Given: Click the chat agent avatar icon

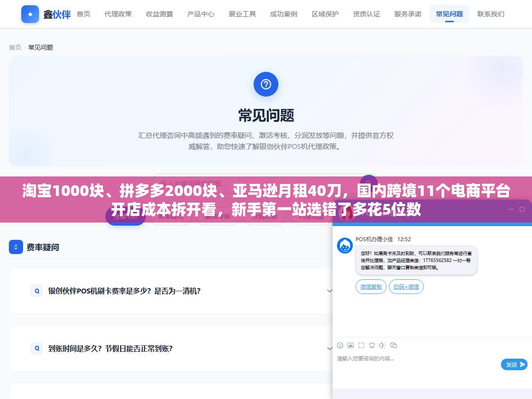Looking at the screenshot, I should [345, 246].
